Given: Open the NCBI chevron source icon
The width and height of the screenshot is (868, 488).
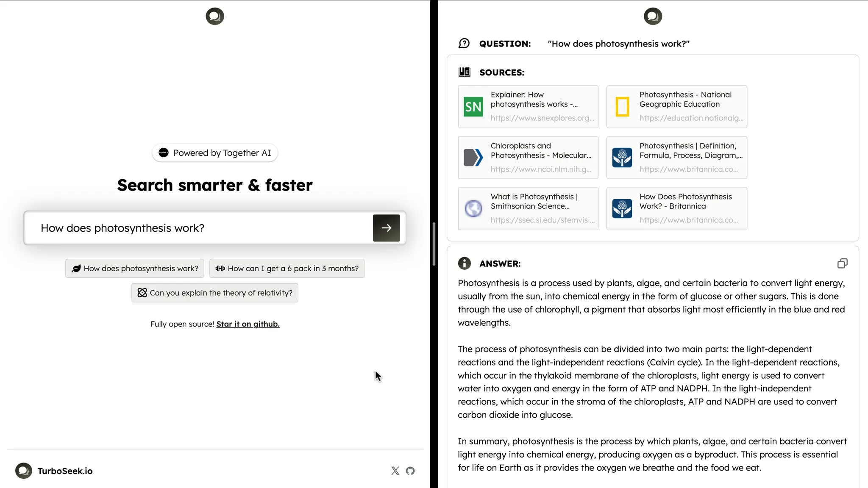Looking at the screenshot, I should click(473, 158).
